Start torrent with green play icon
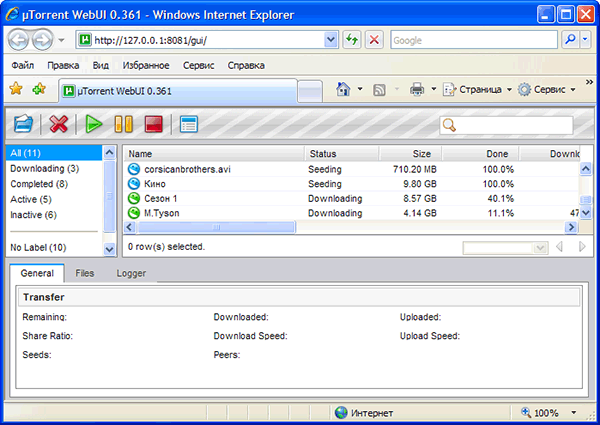The height and width of the screenshot is (425, 600). [x=93, y=124]
